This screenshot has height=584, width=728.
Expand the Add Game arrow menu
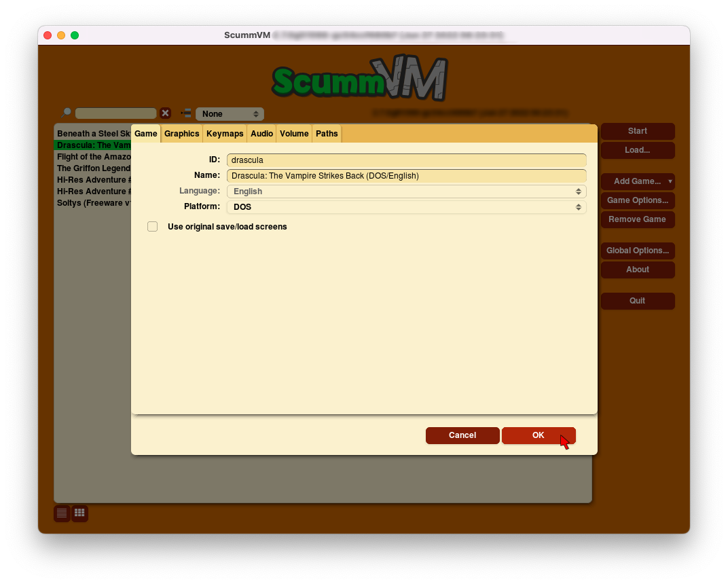tap(670, 181)
